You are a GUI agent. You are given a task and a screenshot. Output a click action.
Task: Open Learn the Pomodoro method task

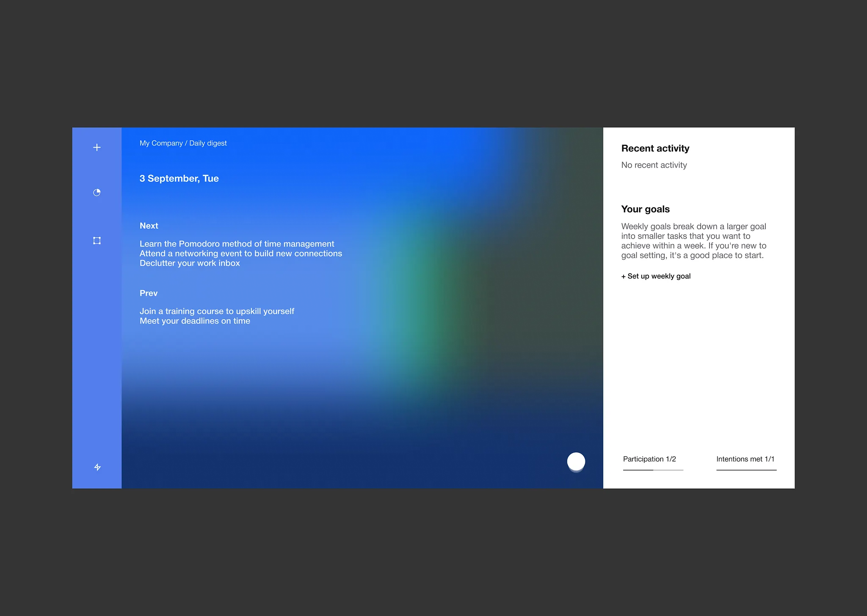[237, 244]
